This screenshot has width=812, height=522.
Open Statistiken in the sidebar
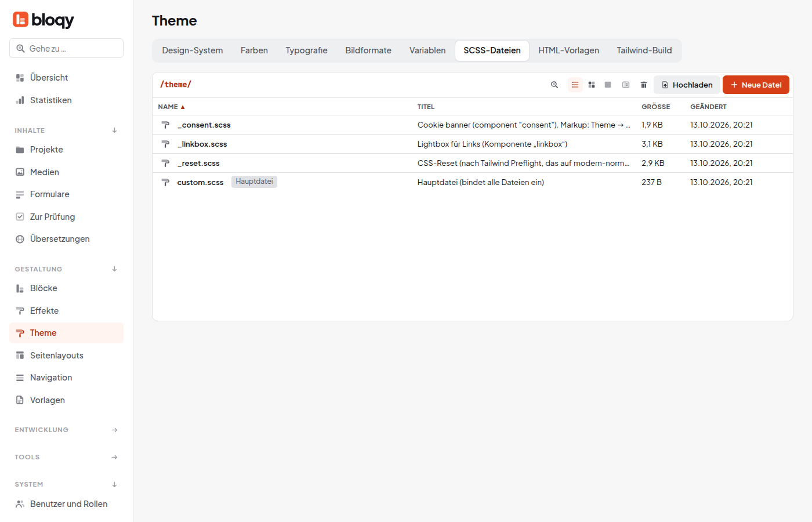pyautogui.click(x=66, y=100)
